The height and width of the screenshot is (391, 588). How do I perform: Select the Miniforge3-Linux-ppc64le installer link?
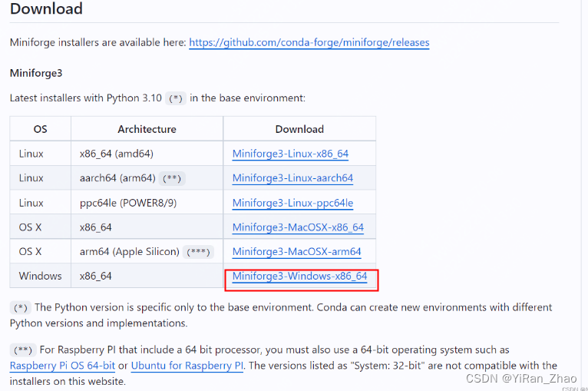(x=292, y=203)
